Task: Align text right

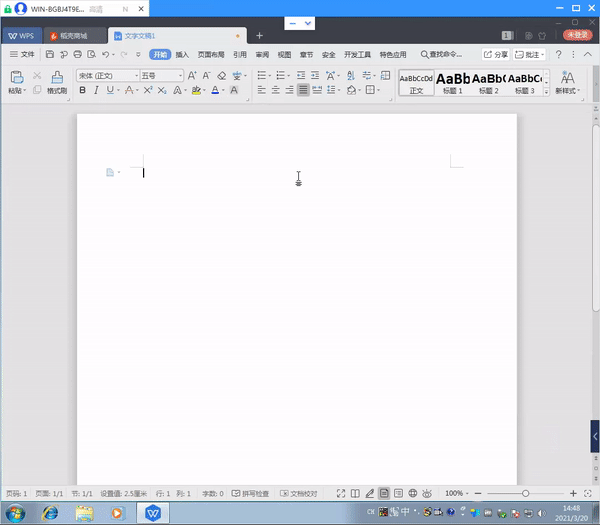Action: [289, 90]
